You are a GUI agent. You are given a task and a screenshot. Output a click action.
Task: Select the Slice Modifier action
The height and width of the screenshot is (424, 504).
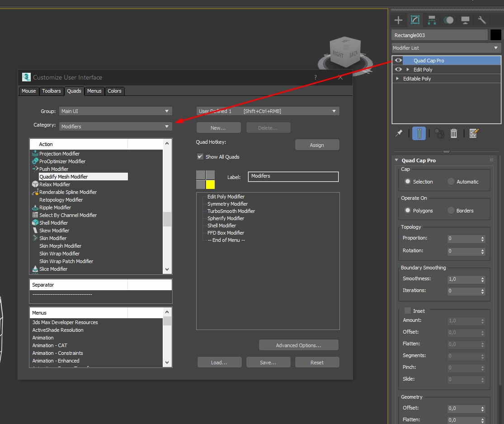[53, 269]
